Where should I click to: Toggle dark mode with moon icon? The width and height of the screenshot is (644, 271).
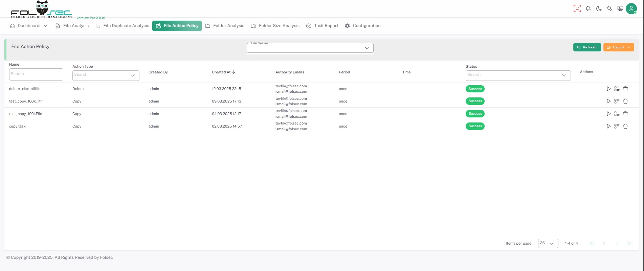(x=599, y=9)
